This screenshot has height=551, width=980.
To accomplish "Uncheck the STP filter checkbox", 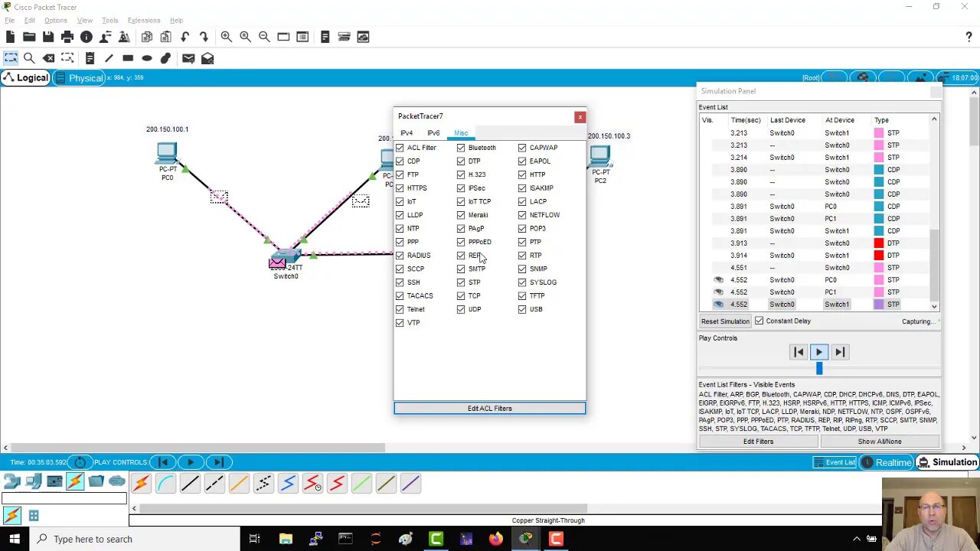I will point(461,282).
